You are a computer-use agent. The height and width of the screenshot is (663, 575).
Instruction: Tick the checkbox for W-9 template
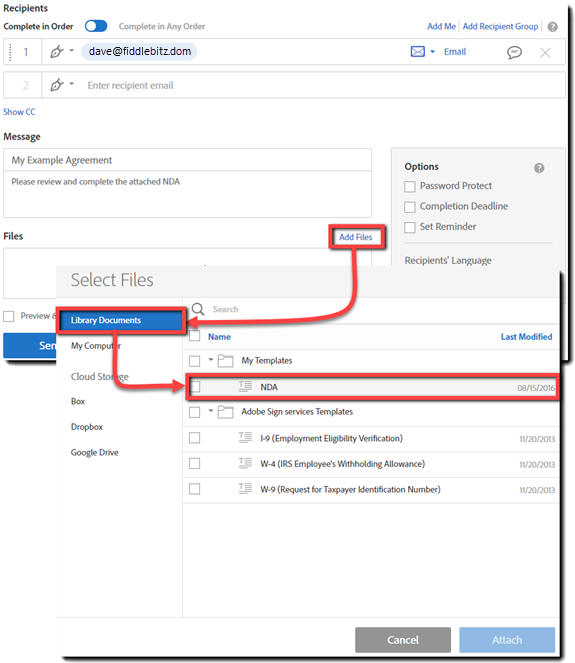194,489
